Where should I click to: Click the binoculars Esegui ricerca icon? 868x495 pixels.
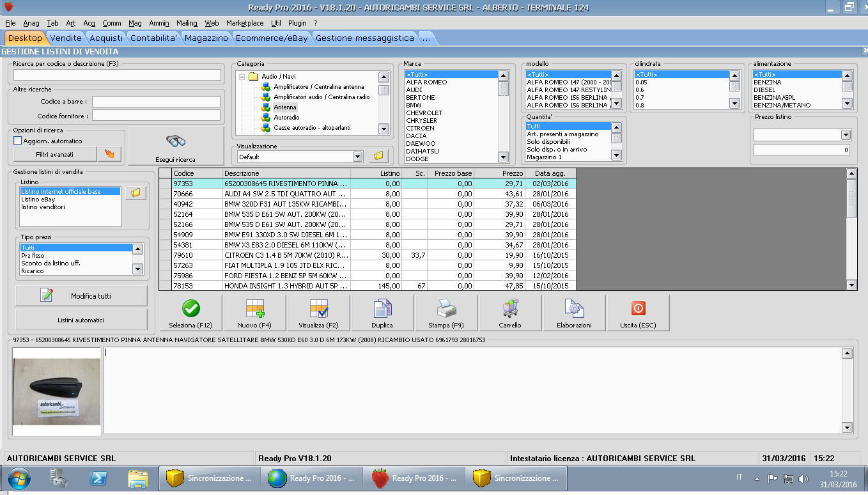[x=176, y=141]
